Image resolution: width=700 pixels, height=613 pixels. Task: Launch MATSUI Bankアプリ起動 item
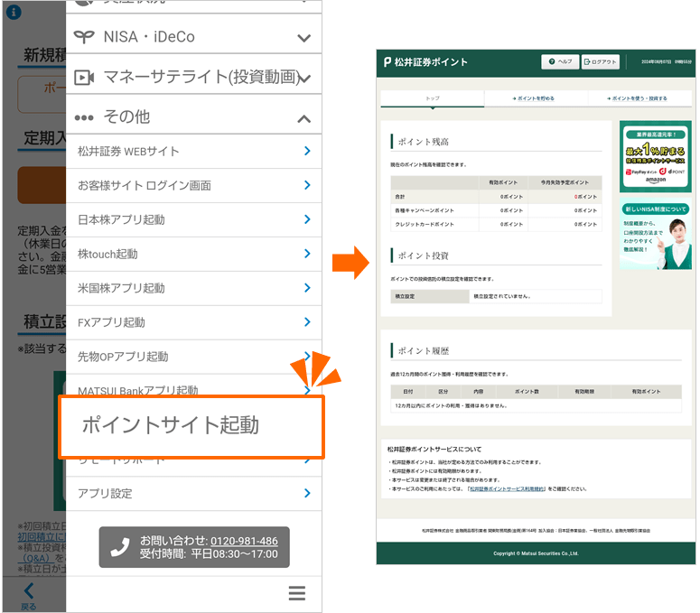(x=194, y=385)
